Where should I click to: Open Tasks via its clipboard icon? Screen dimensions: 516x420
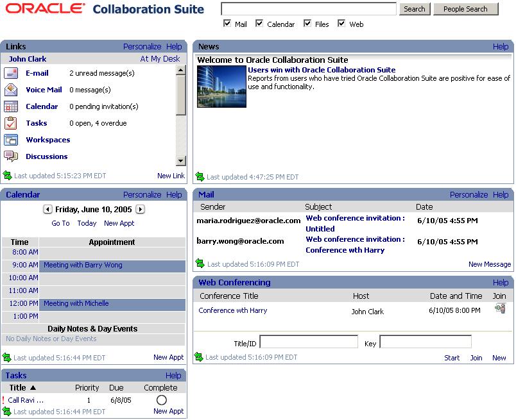[11, 123]
